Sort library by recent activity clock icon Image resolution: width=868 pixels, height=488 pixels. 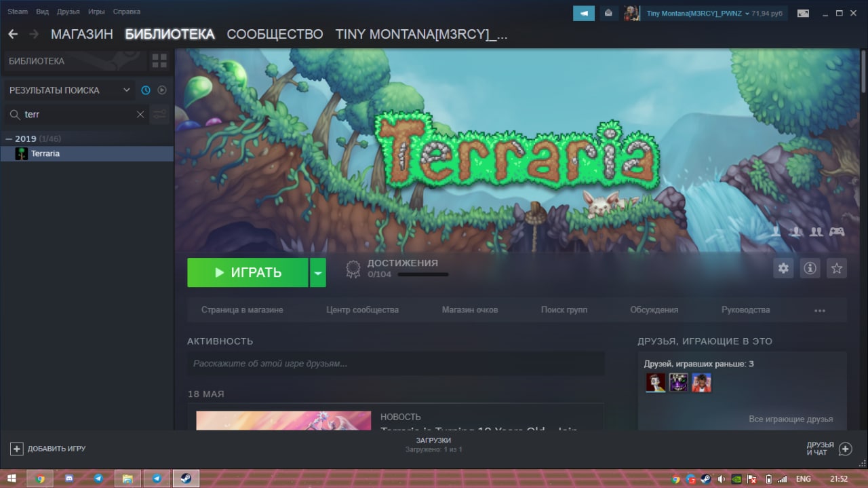click(x=146, y=90)
